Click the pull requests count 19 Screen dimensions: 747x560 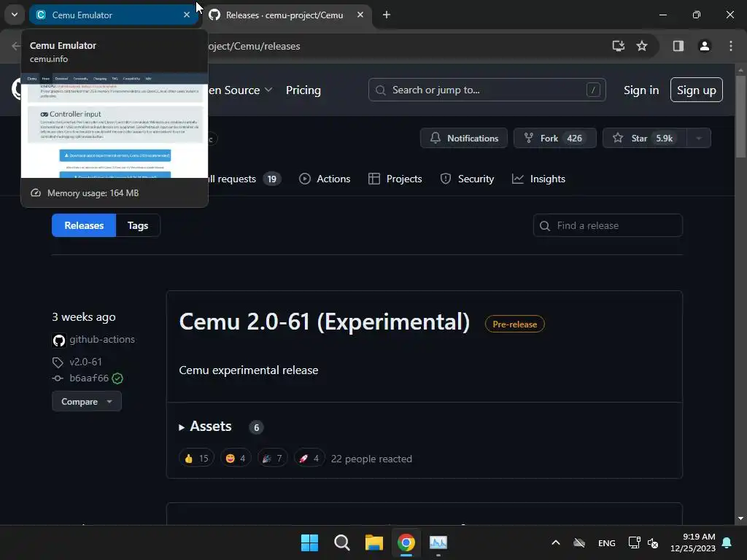point(271,179)
